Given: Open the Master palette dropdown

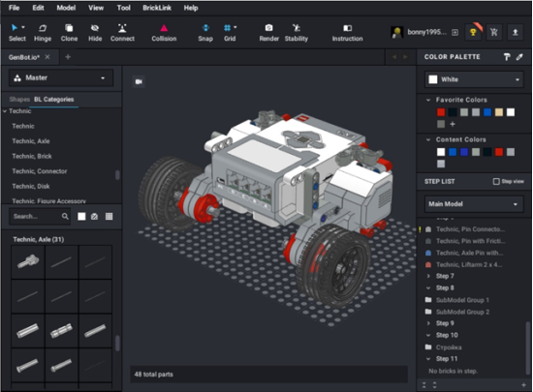Looking at the screenshot, I should [61, 77].
